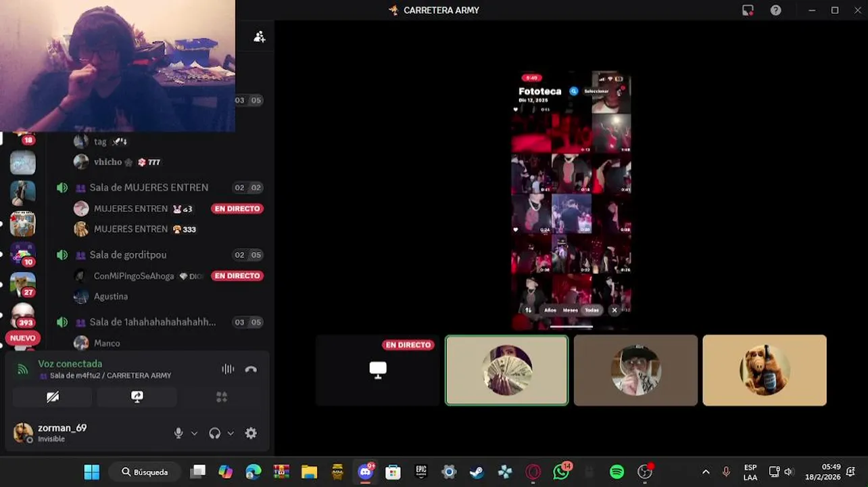Open WinRAR from the taskbar
The image size is (868, 487).
click(x=281, y=472)
